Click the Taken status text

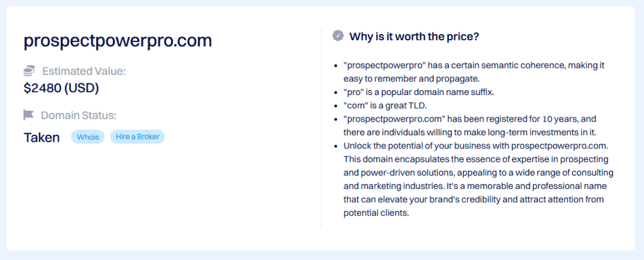pos(42,137)
